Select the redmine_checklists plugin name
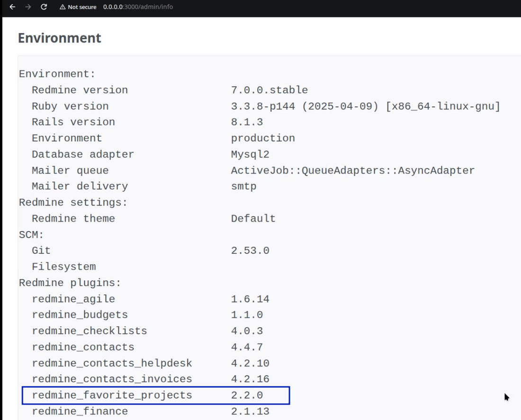This screenshot has width=521, height=420. [90, 331]
